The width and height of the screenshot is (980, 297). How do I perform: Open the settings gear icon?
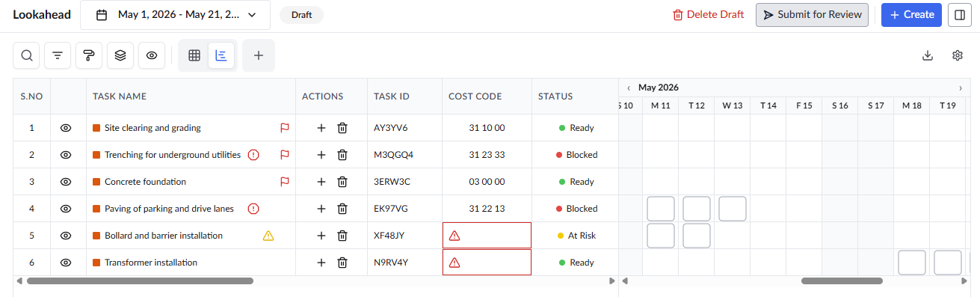coord(958,55)
